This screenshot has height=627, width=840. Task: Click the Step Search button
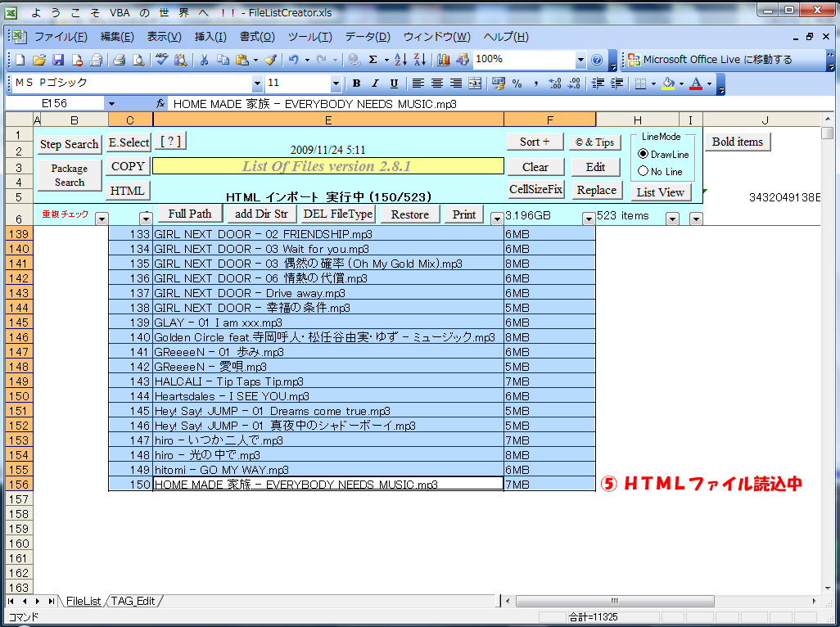[69, 144]
